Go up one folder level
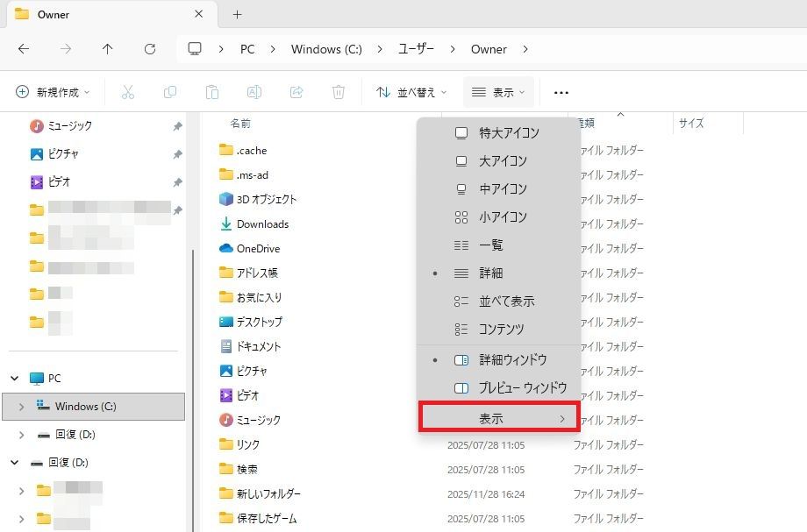This screenshot has height=532, width=807. [x=108, y=49]
